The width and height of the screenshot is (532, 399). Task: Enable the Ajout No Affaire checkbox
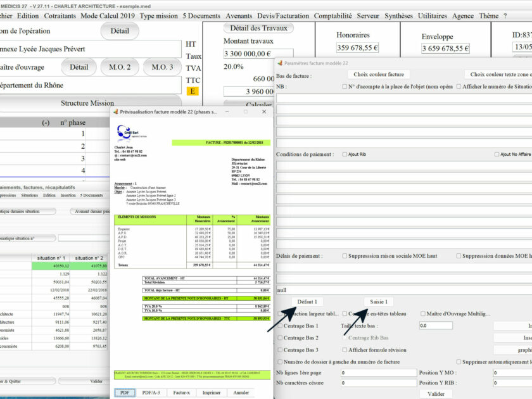497,155
